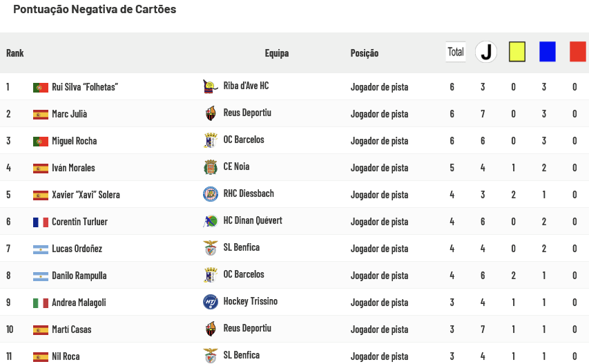Click the red card column header icon
The image size is (589, 364).
(578, 52)
